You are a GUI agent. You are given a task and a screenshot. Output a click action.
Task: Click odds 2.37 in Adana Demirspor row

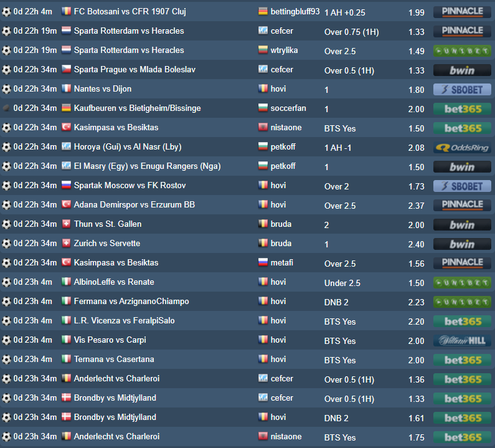(416, 206)
